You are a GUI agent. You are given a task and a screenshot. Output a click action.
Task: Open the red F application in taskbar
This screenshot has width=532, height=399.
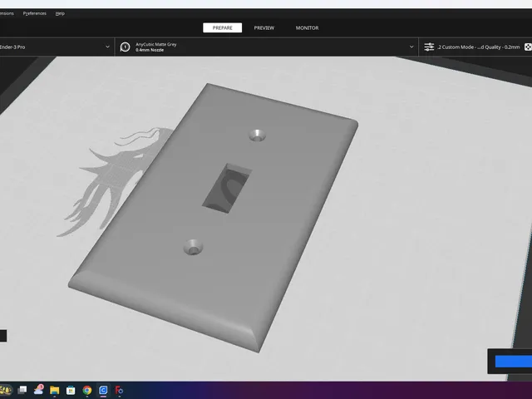pyautogui.click(x=119, y=391)
